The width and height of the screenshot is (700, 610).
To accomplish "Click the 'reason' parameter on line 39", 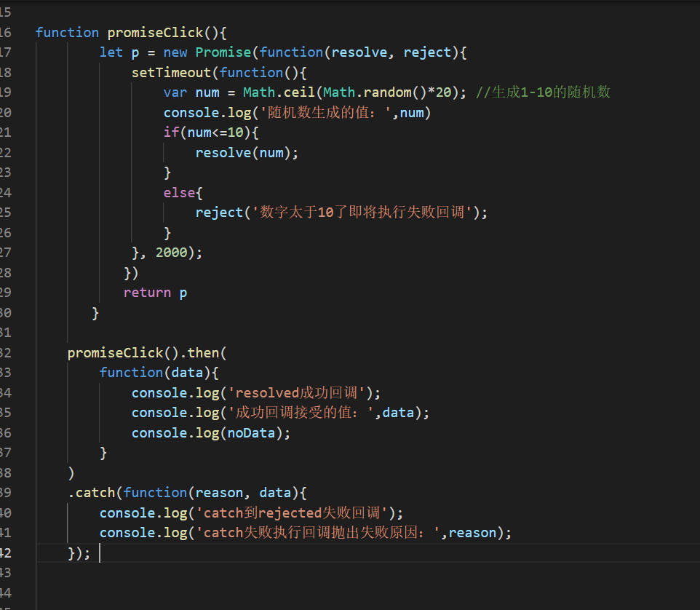I will (x=219, y=493).
